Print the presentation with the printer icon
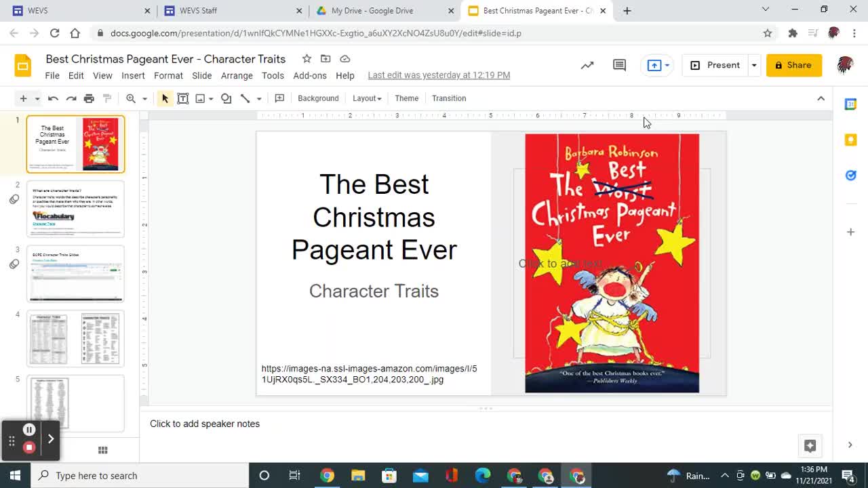Screen dimensions: 868x488 click(89, 98)
